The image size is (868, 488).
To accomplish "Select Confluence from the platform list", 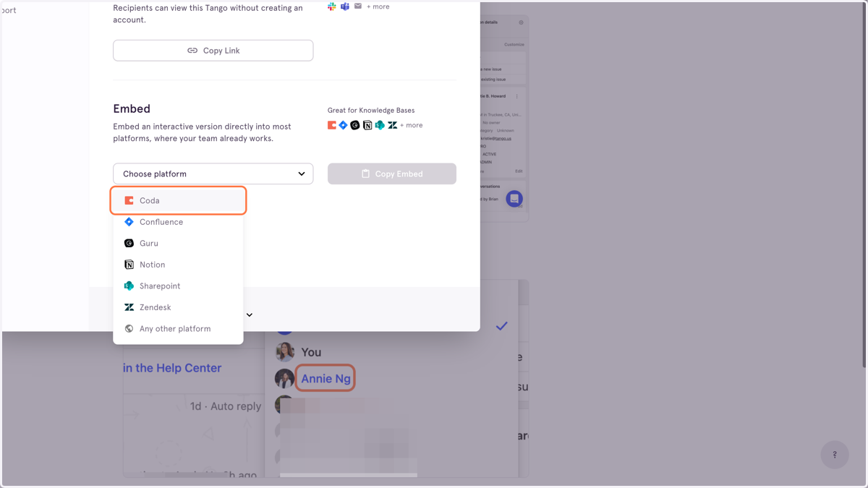I will (x=179, y=222).
